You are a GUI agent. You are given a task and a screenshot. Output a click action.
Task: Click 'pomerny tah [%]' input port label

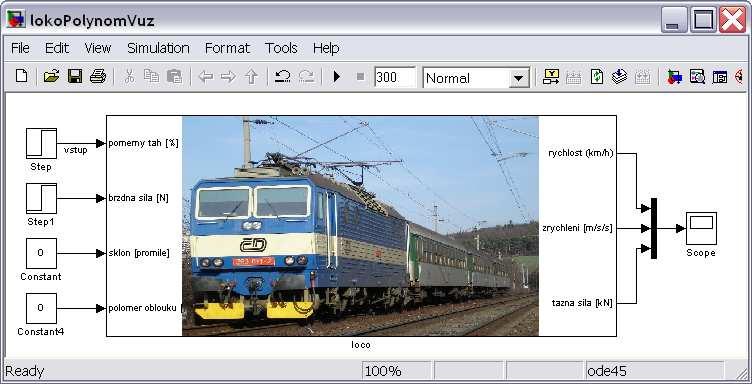[x=143, y=143]
